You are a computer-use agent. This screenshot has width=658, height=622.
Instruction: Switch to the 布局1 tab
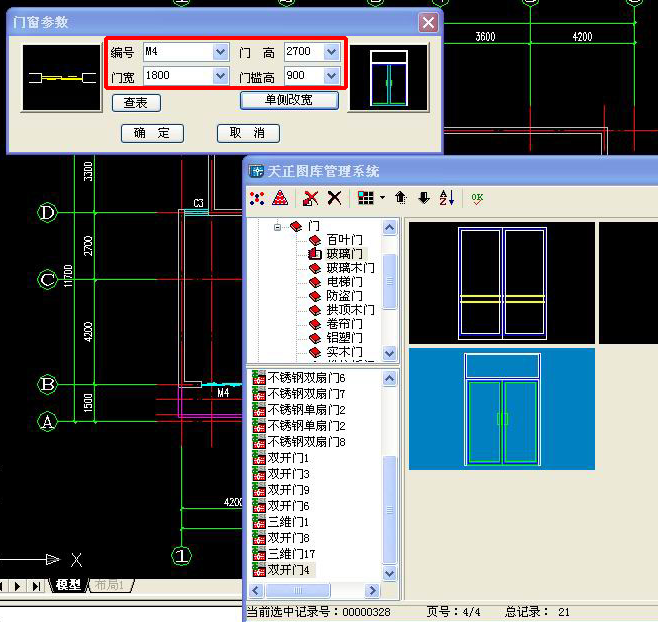110,585
